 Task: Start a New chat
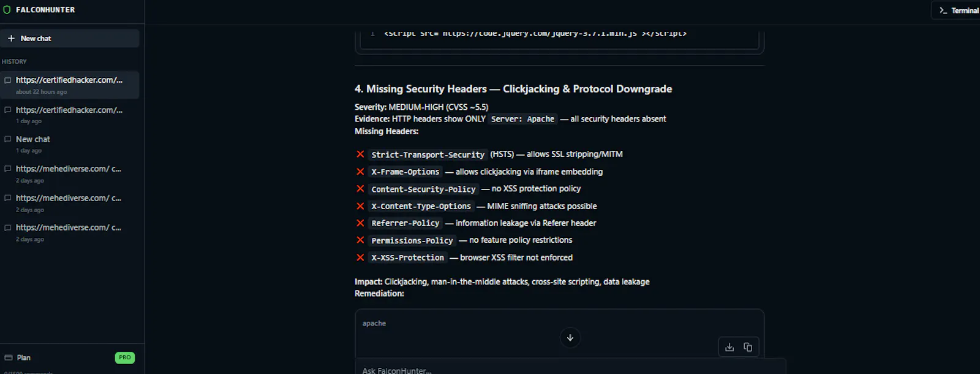[x=69, y=38]
